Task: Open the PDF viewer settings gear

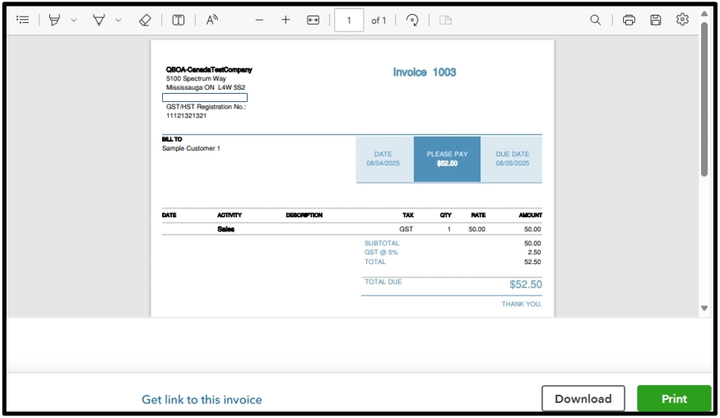Action: click(x=682, y=20)
